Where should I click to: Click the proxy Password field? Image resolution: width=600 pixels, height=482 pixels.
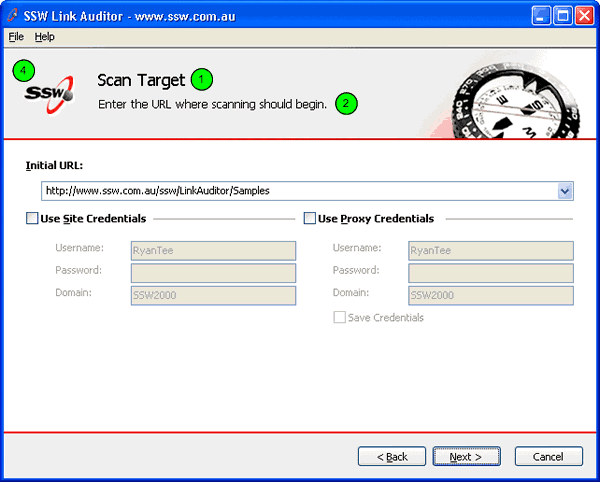490,272
